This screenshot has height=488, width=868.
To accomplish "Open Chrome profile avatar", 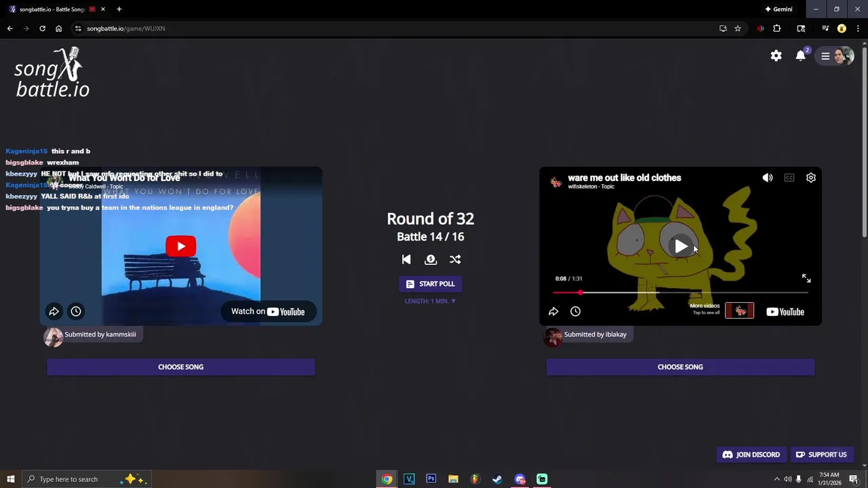I will pyautogui.click(x=842, y=28).
